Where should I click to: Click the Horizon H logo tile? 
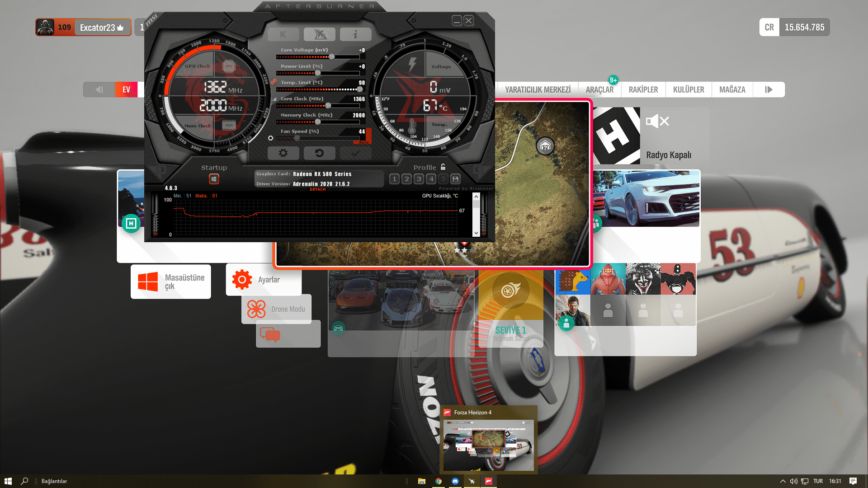[617, 136]
